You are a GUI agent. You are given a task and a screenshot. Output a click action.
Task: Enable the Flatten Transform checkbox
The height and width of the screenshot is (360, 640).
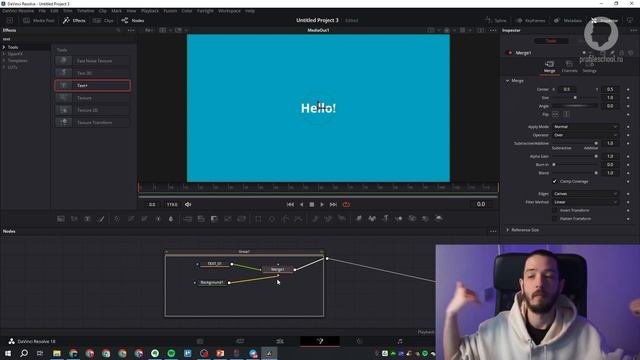pyautogui.click(x=554, y=219)
